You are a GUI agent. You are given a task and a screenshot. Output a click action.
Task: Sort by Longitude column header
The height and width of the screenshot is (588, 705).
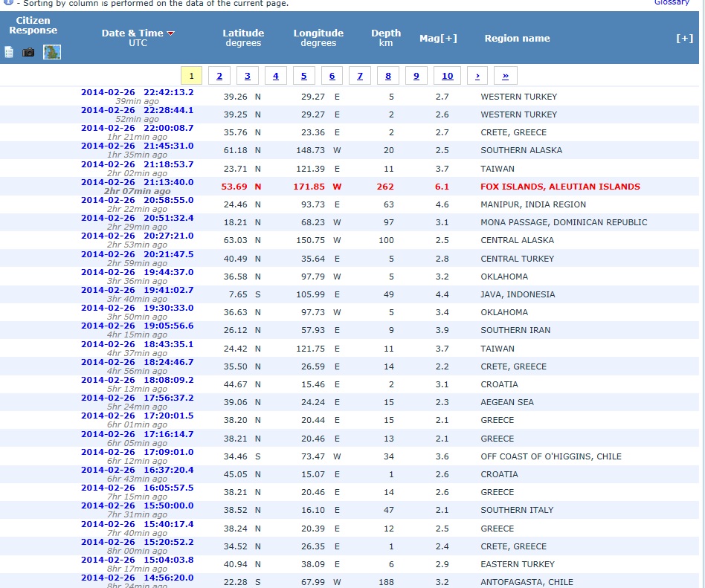pos(318,33)
